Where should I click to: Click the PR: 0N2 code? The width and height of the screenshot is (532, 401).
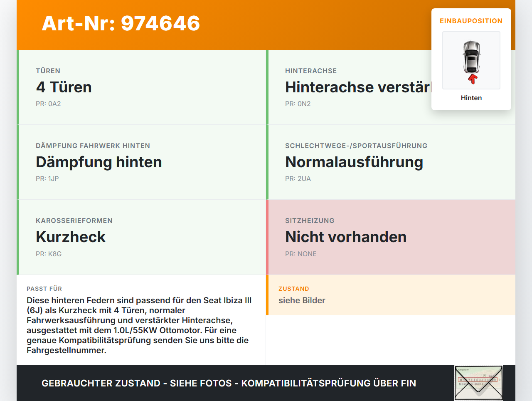click(298, 104)
